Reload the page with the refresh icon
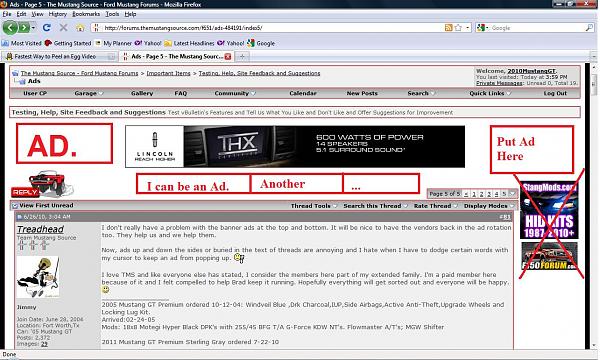This screenshot has height=360, width=600. pyautogui.click(x=47, y=28)
